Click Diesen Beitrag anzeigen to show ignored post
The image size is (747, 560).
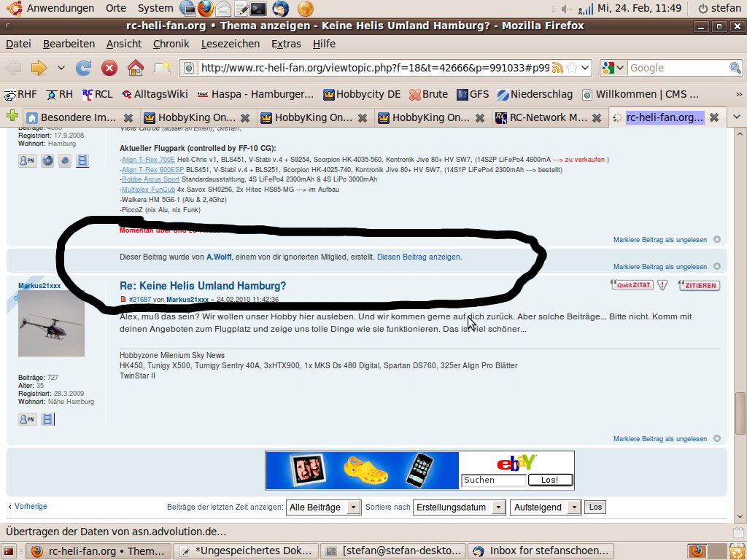[x=419, y=257]
